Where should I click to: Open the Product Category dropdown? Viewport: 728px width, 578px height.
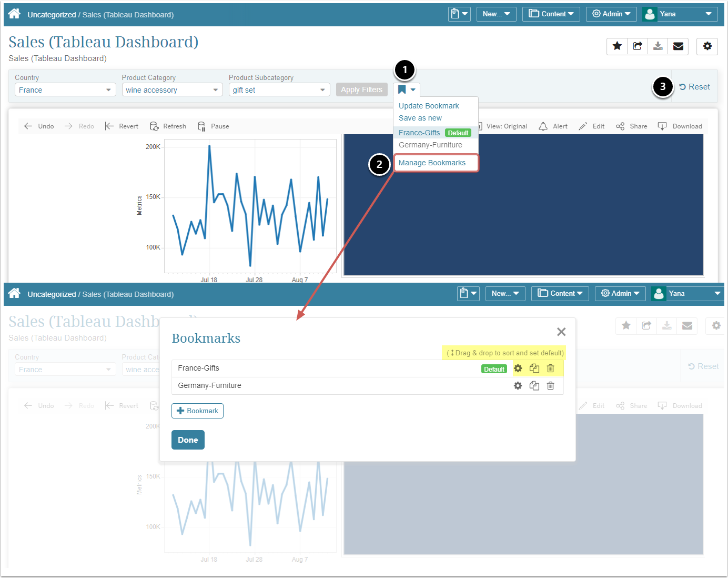(x=172, y=90)
